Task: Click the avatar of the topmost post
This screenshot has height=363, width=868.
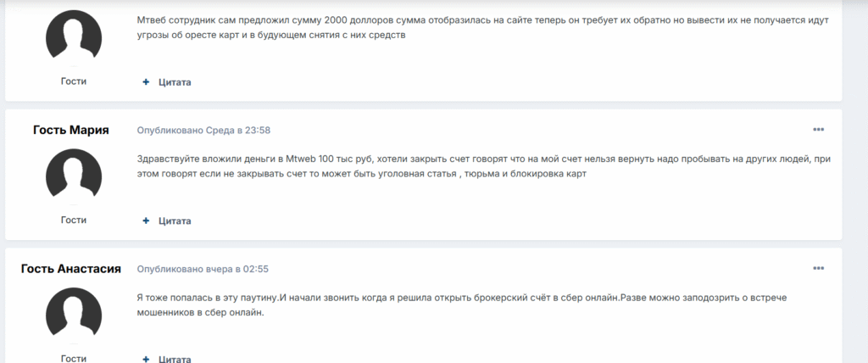Action: pos(73,38)
